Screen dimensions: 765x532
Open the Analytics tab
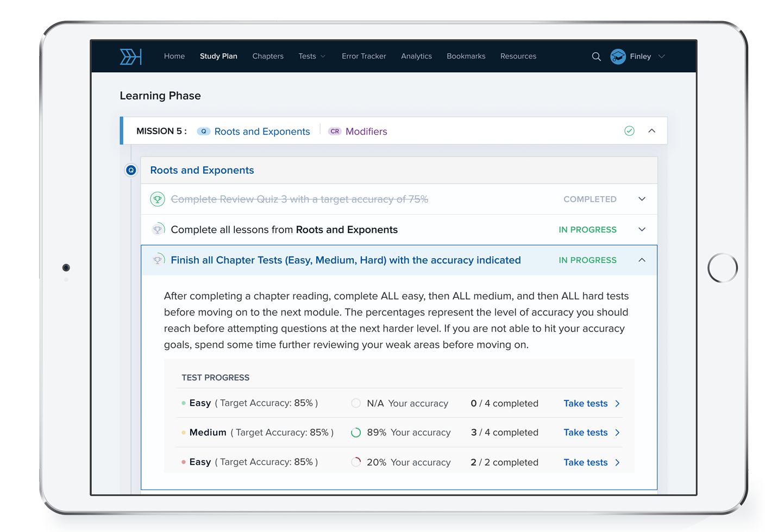416,57
